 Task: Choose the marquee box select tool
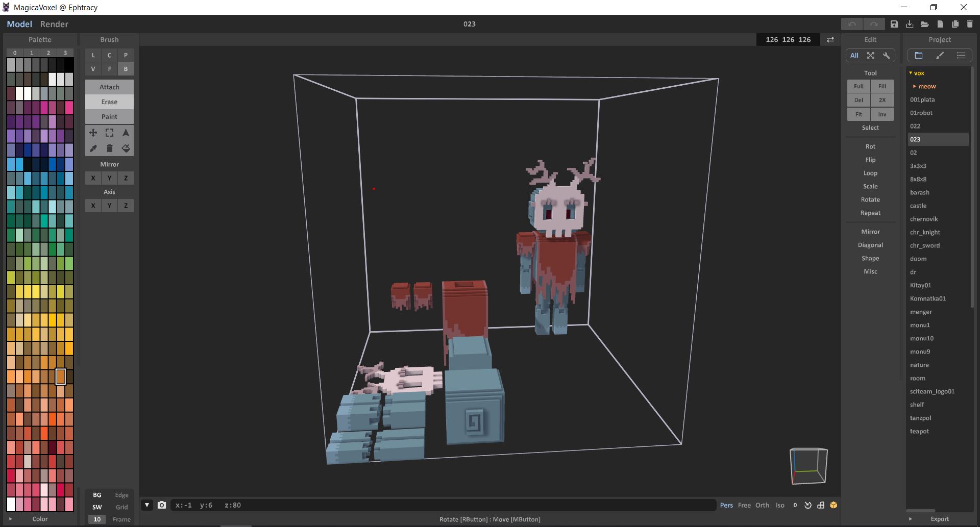click(109, 133)
